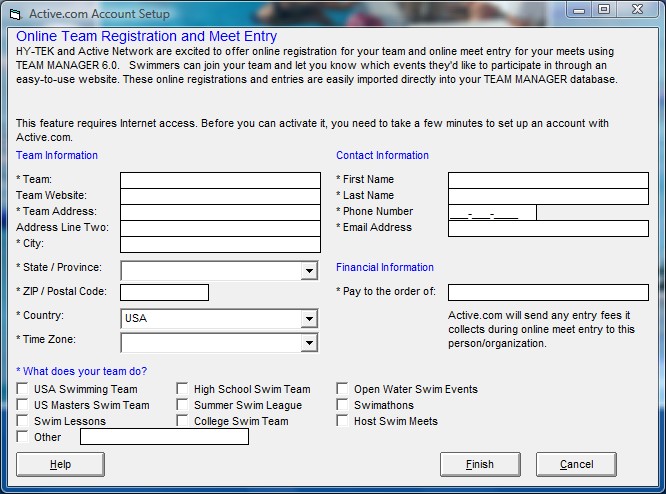Click the Financial Information heading
This screenshot has width=666, height=494.
[x=385, y=267]
